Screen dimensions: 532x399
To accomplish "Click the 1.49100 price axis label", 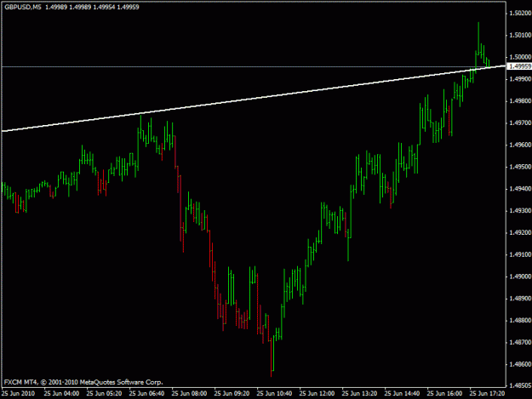I will [520, 254].
